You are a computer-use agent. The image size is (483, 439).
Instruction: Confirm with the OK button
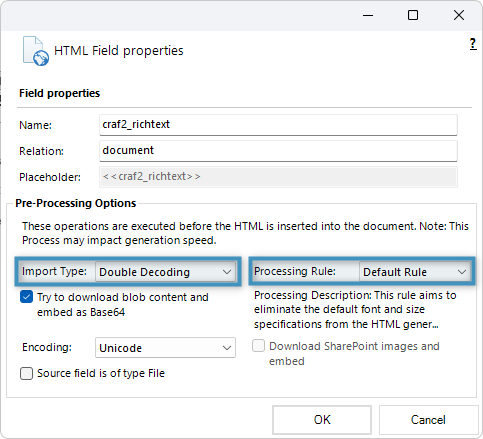322,420
